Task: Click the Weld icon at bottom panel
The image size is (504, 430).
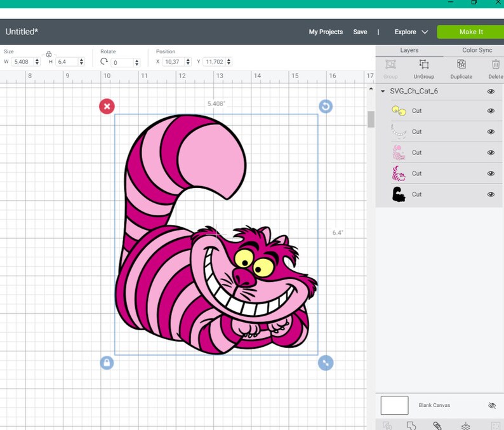Action: tap(411, 426)
